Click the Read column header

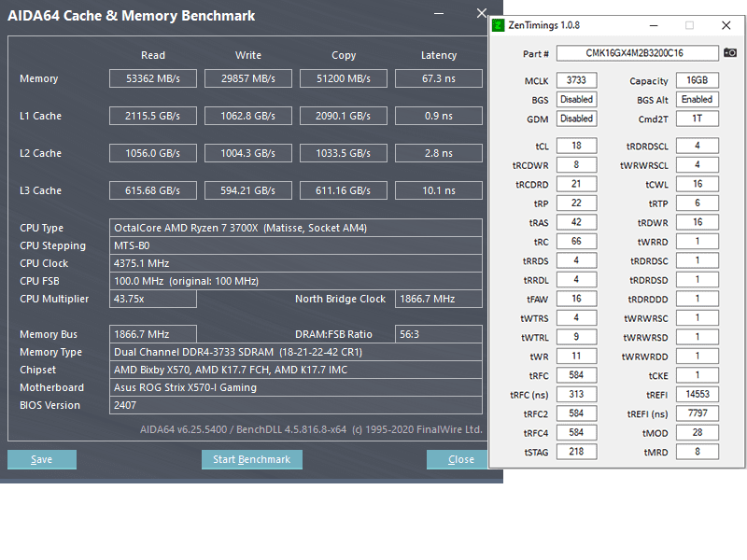tap(153, 55)
